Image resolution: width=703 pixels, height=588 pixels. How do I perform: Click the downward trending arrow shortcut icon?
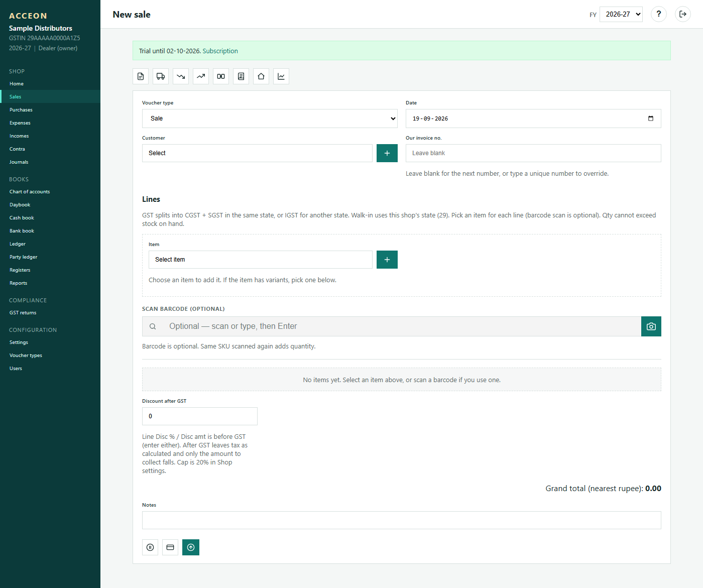tap(181, 76)
